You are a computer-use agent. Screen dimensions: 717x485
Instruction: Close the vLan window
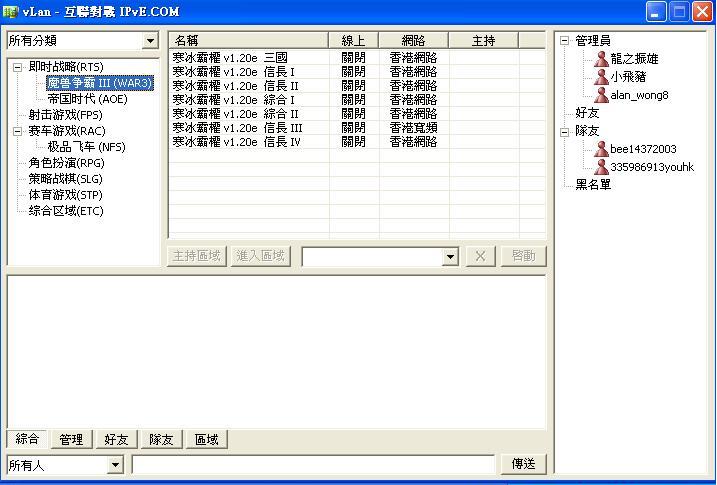pos(702,12)
